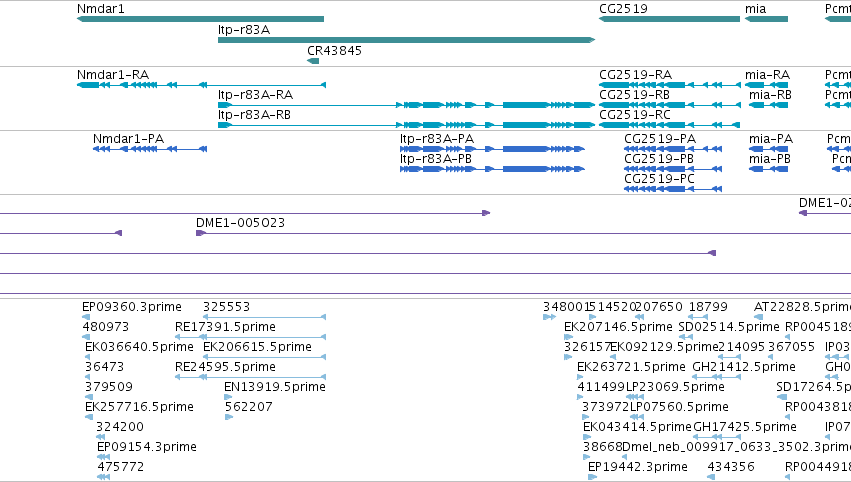
Task: Select the mia-PB protein feature
Action: pos(769,169)
